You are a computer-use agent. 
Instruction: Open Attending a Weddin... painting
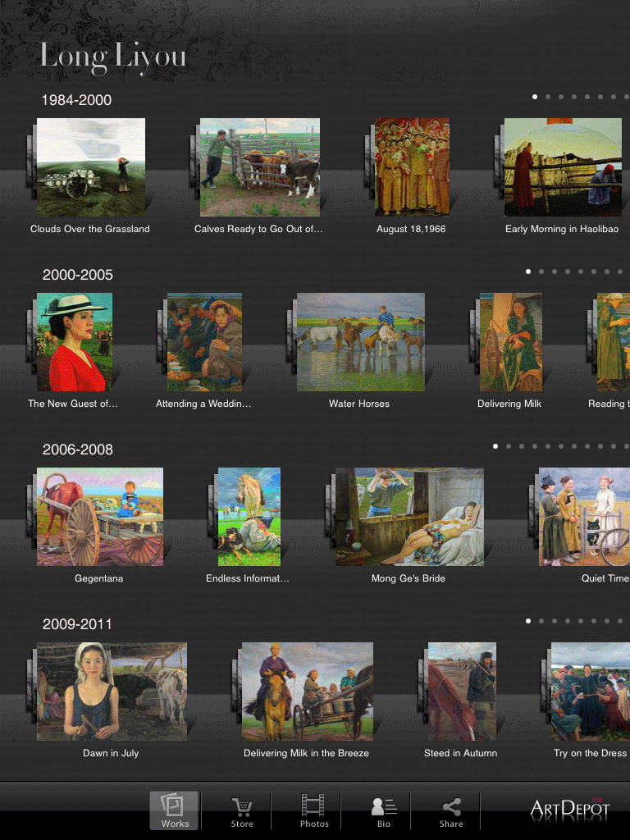pyautogui.click(x=204, y=342)
